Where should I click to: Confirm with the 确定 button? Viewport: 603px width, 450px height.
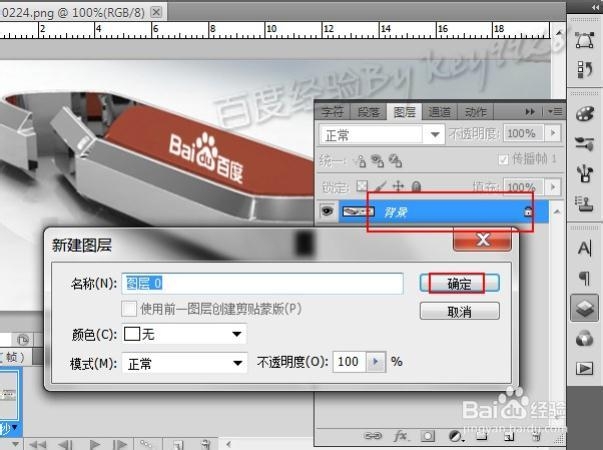[460, 283]
